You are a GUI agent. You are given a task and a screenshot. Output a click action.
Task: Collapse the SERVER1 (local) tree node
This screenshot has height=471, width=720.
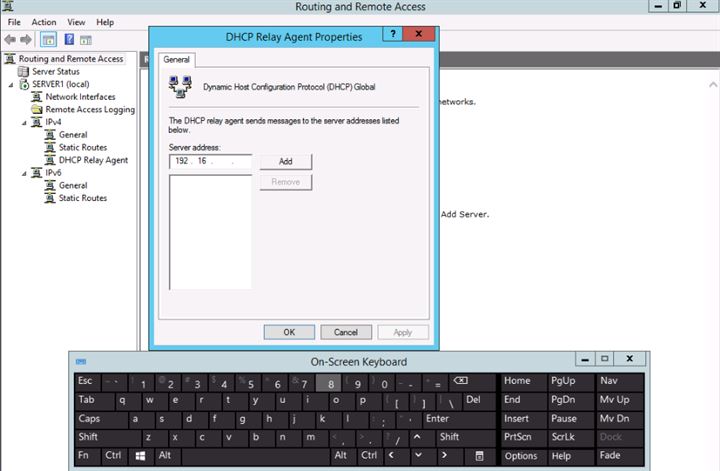tap(9, 85)
